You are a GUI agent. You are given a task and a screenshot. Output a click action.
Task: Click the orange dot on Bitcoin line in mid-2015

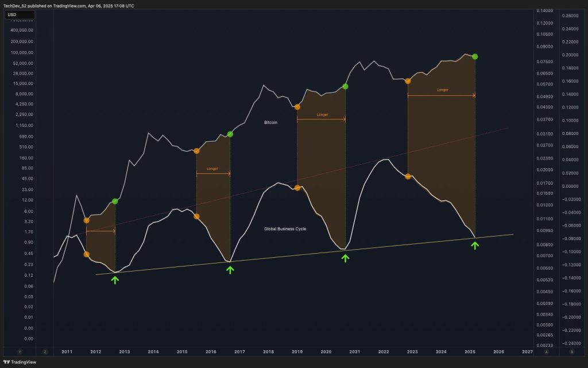196,151
